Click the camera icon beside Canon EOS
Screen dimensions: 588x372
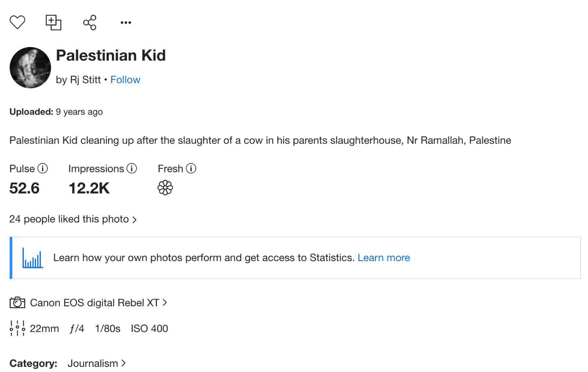[x=17, y=303]
